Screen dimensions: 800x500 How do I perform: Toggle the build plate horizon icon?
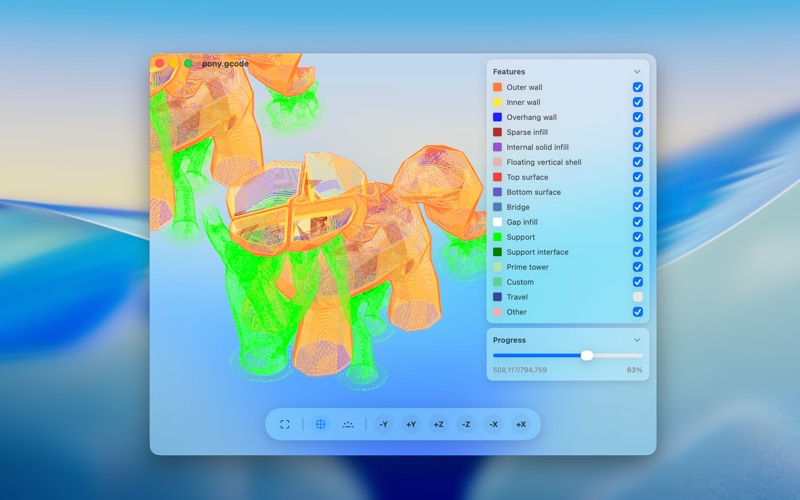[x=348, y=424]
